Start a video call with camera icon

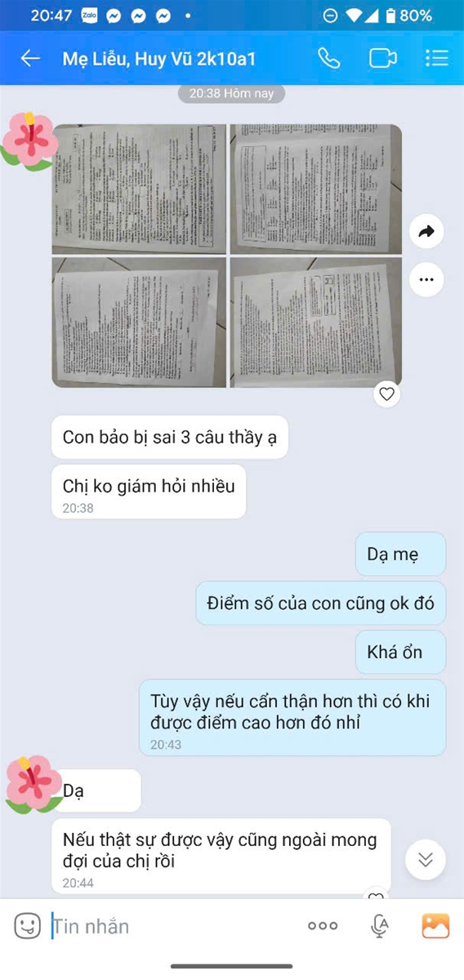point(382,58)
